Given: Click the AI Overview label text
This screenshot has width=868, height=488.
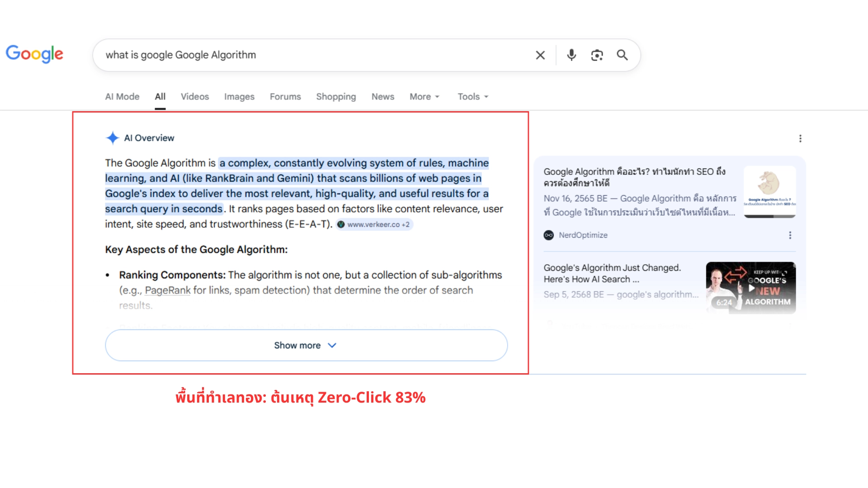Looking at the screenshot, I should tap(149, 138).
